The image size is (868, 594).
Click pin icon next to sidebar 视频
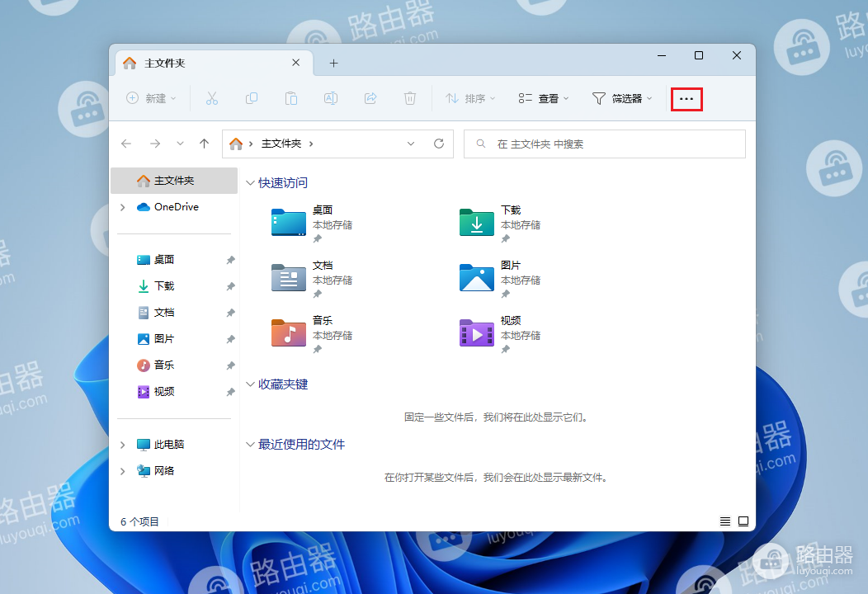tap(230, 393)
